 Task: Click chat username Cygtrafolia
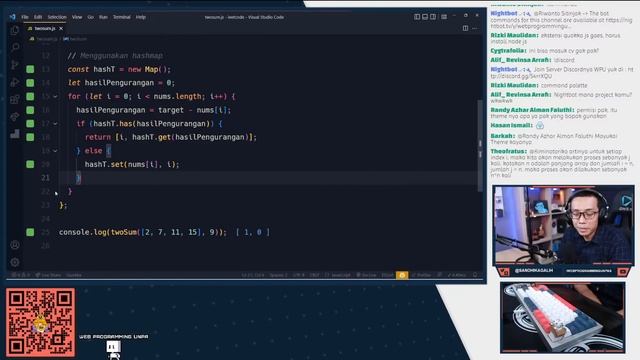click(x=508, y=51)
